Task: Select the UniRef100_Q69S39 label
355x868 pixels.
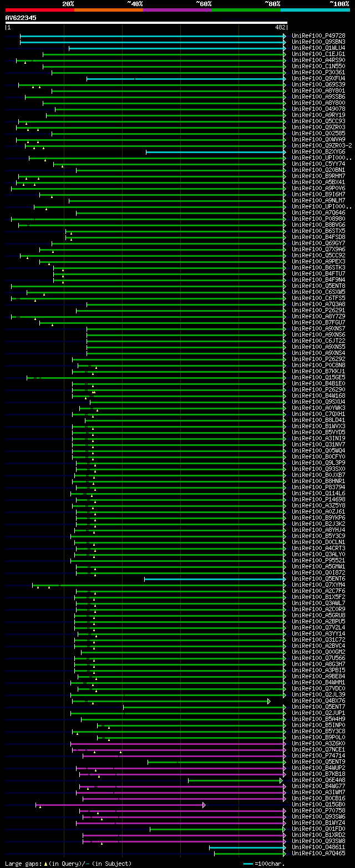Action: pos(318,85)
